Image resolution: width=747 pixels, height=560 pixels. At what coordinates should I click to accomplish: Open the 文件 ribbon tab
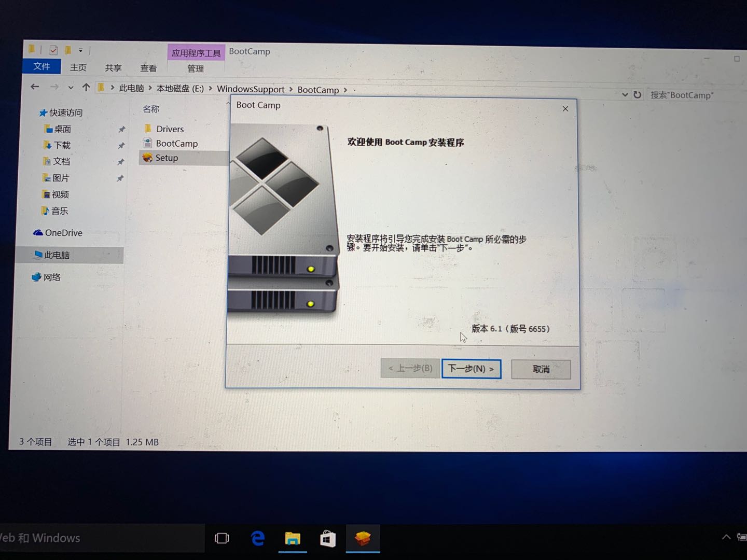click(x=41, y=66)
